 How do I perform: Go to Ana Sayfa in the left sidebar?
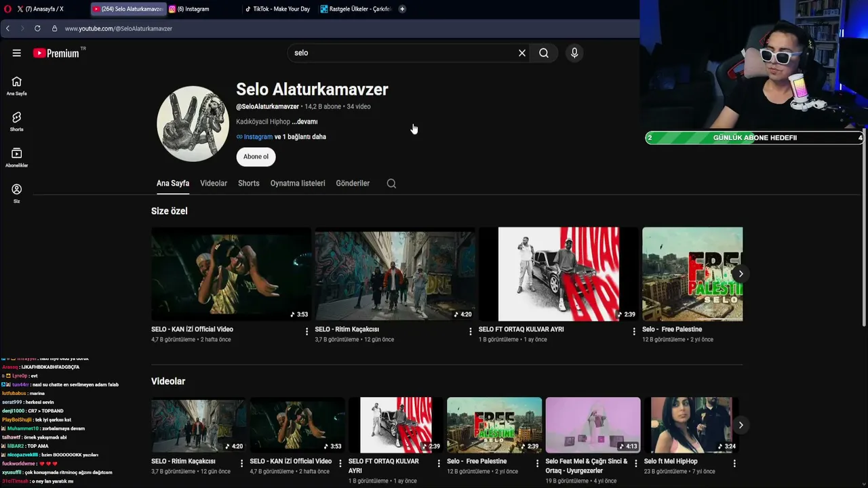click(16, 86)
